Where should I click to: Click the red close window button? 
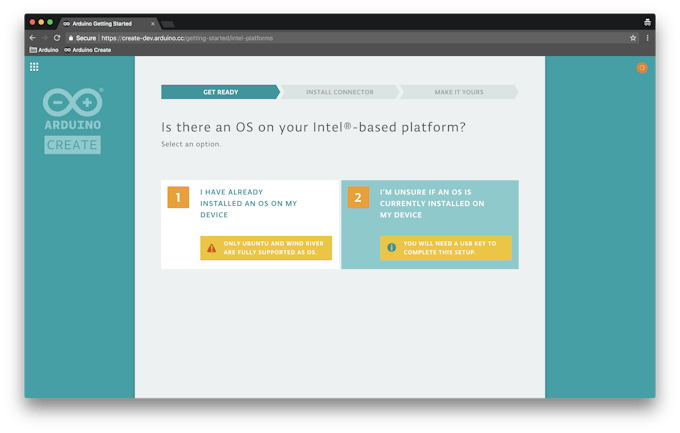click(32, 22)
